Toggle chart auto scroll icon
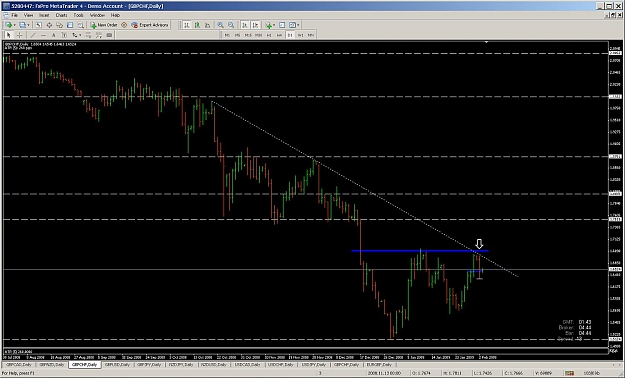The height and width of the screenshot is (378, 625). (245, 25)
